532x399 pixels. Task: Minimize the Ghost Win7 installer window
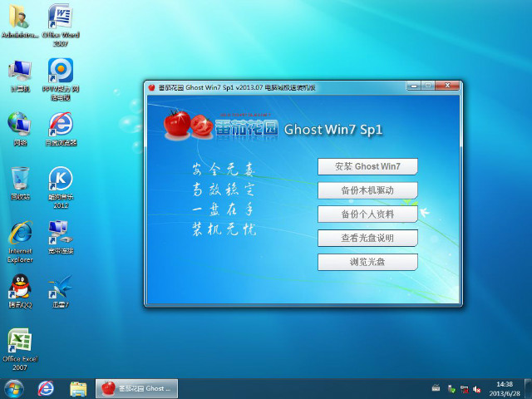[414, 86]
